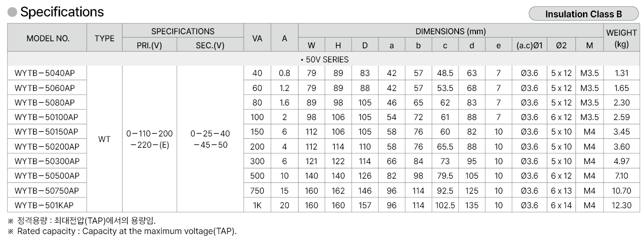Screen dimensions: 644x242
Task: Select model WYTB-5040AP row label
Action: point(45,73)
